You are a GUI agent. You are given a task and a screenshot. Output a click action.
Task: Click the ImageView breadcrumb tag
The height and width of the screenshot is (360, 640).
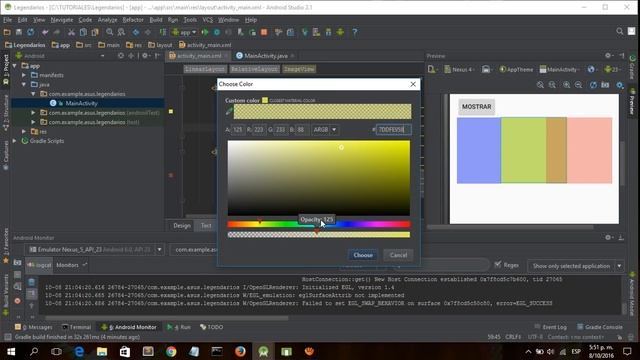click(299, 69)
